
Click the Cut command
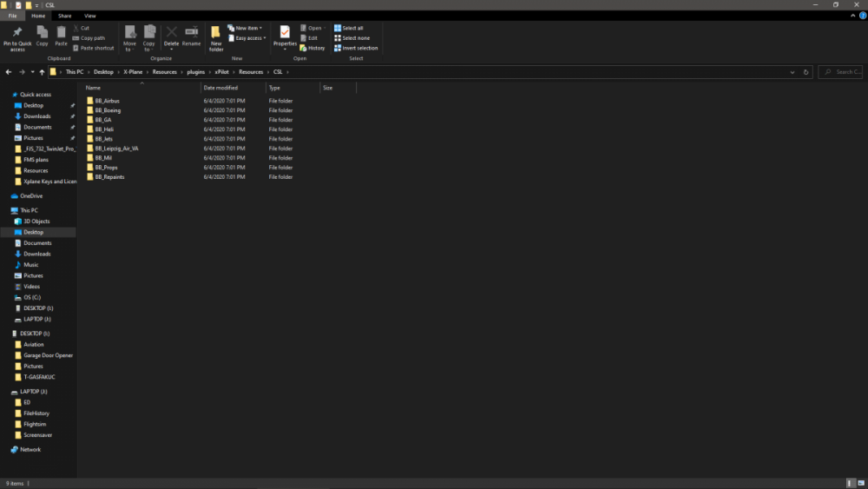click(82, 28)
